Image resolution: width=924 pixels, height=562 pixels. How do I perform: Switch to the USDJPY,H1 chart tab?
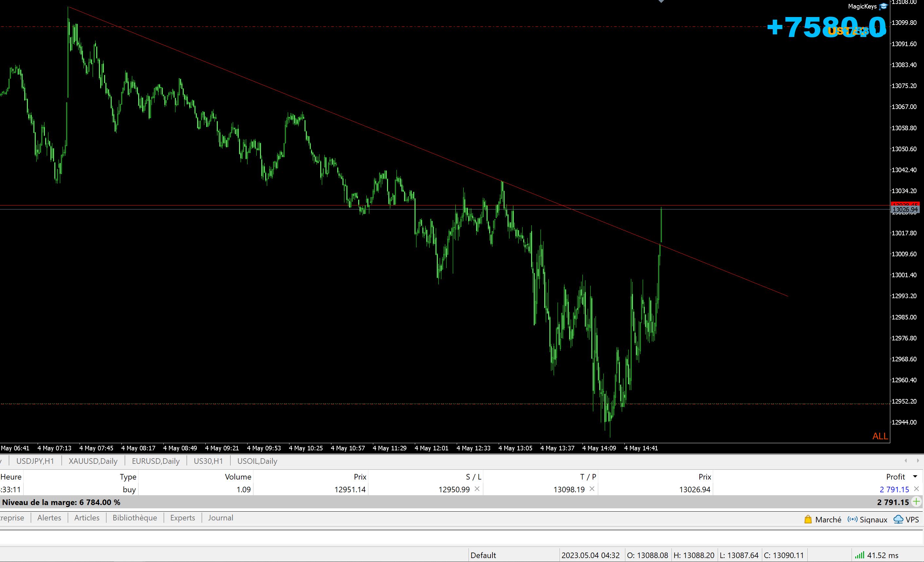pyautogui.click(x=35, y=461)
